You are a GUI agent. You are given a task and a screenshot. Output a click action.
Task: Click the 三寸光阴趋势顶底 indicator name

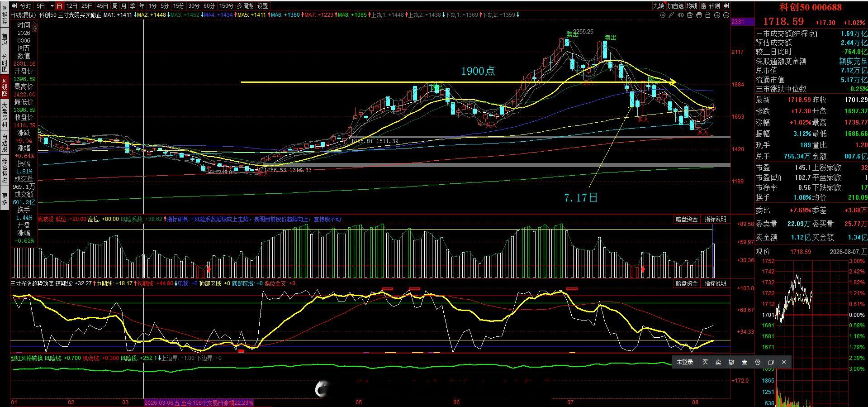pyautogui.click(x=32, y=283)
